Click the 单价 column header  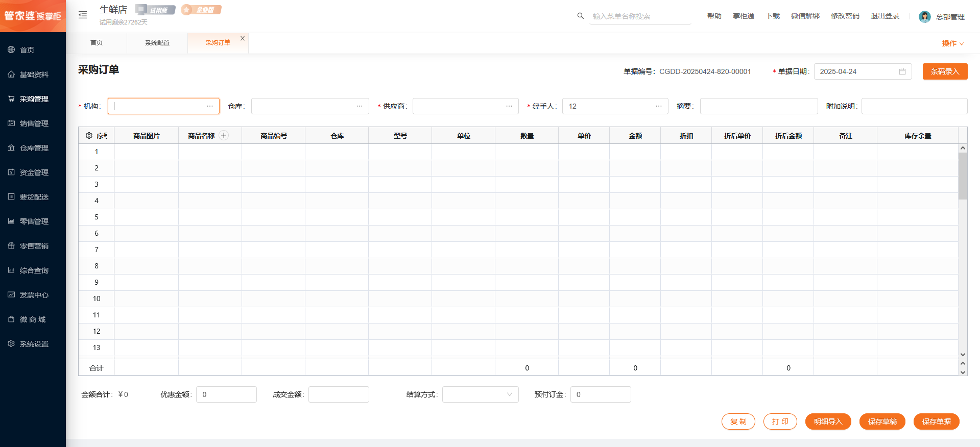pos(584,136)
